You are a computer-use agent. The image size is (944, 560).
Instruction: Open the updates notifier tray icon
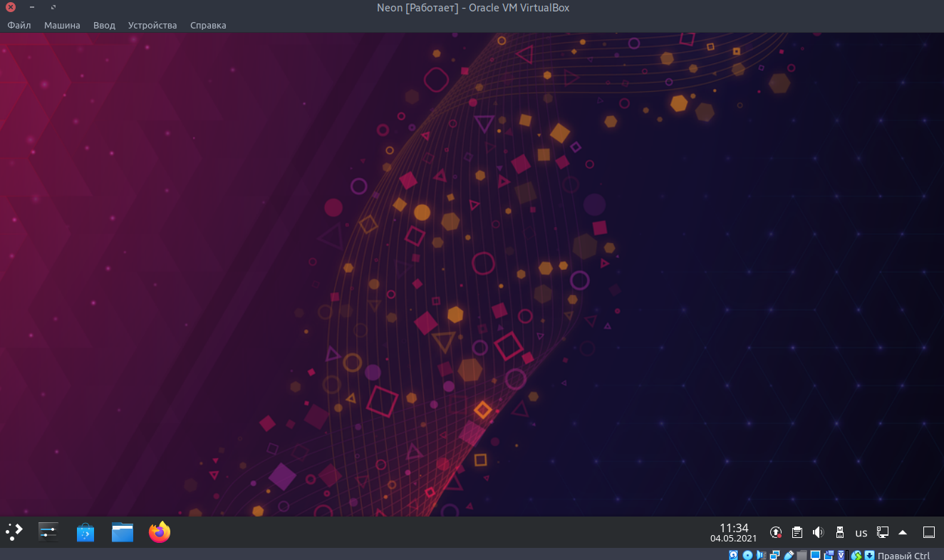point(776,532)
